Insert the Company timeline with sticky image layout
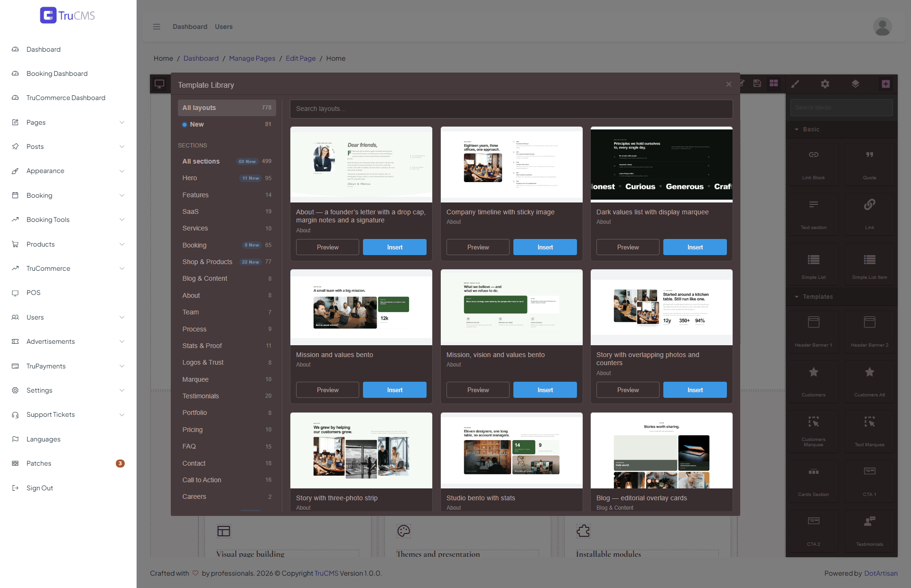 [545, 247]
